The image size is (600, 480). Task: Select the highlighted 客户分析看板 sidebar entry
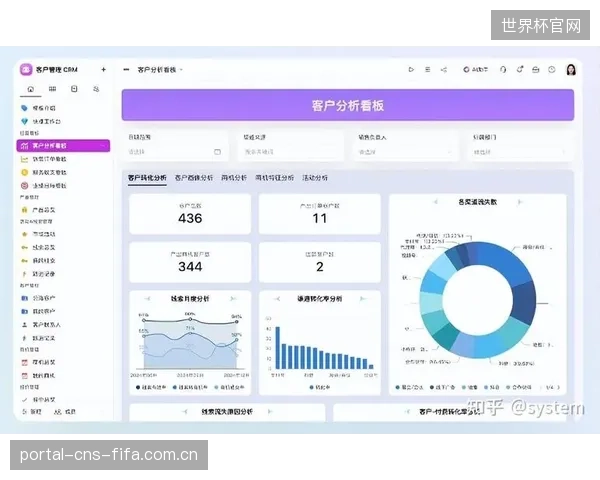[x=63, y=146]
